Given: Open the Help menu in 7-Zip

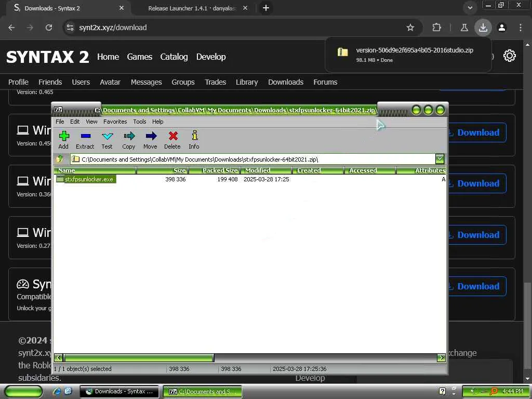Looking at the screenshot, I should [157, 122].
